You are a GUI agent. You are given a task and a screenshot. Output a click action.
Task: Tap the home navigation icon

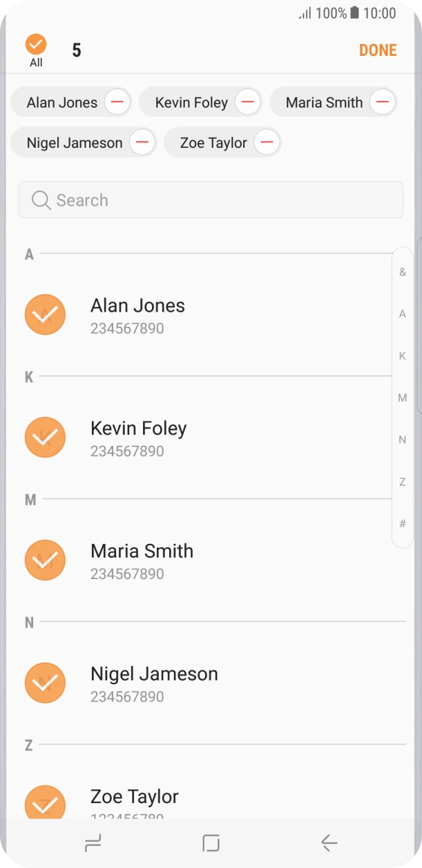[211, 842]
